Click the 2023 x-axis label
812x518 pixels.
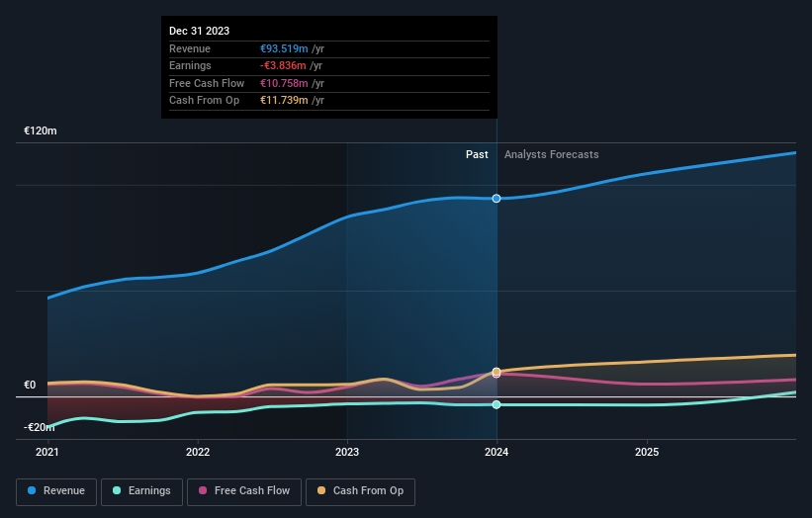pyautogui.click(x=347, y=453)
